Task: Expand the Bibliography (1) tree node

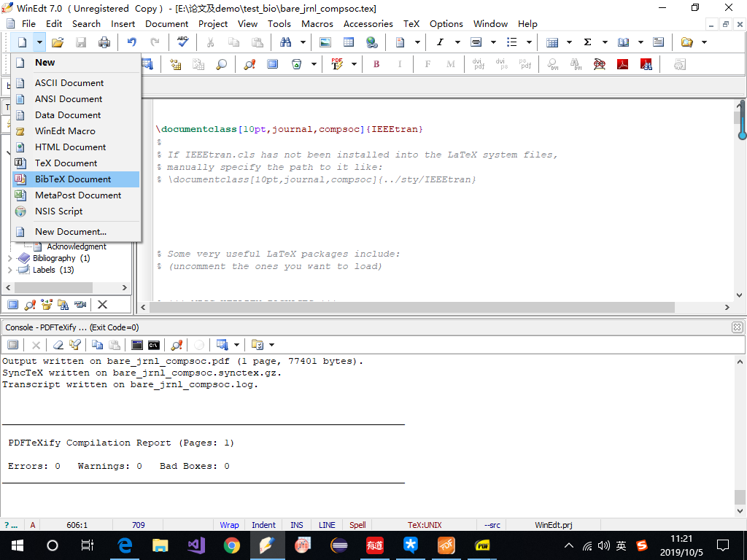Action: (10, 258)
